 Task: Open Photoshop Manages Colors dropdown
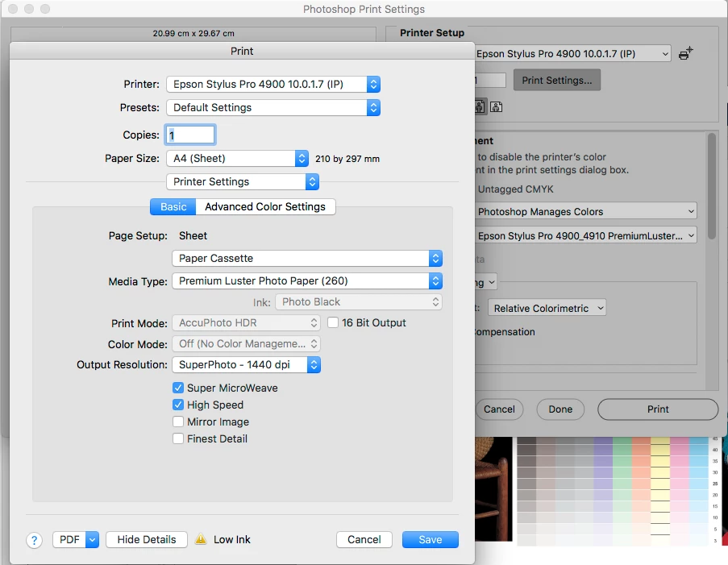(x=586, y=211)
